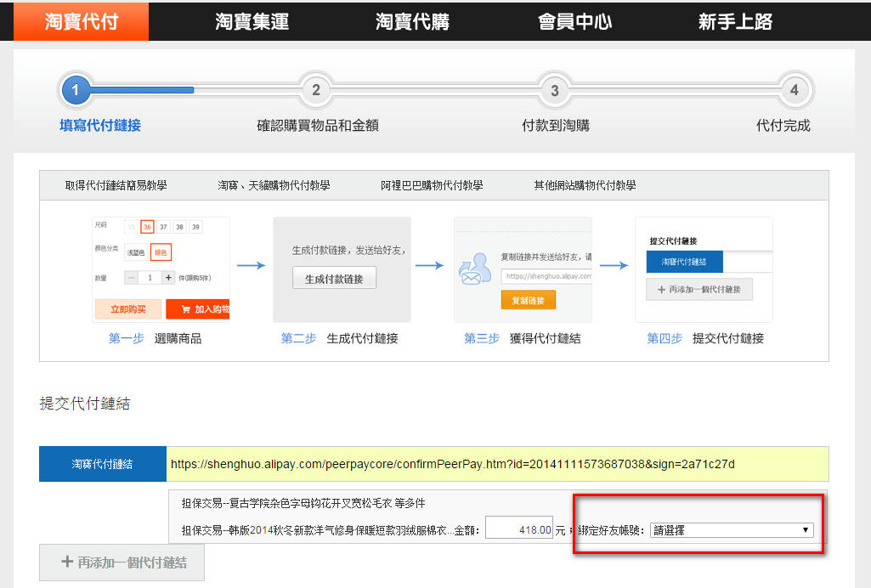The width and height of the screenshot is (871, 588).
Task: Click the 付款到淘寶 step label
Action: point(556,126)
